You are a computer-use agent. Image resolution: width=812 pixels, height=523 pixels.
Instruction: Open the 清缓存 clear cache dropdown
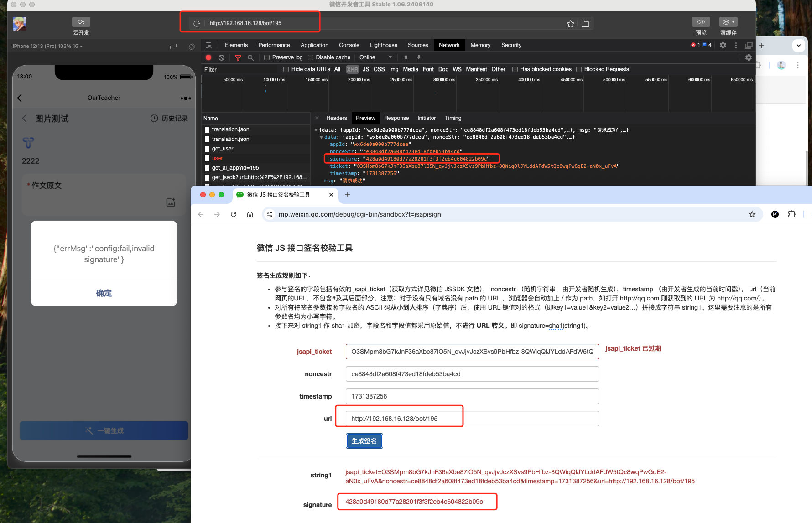tap(729, 22)
